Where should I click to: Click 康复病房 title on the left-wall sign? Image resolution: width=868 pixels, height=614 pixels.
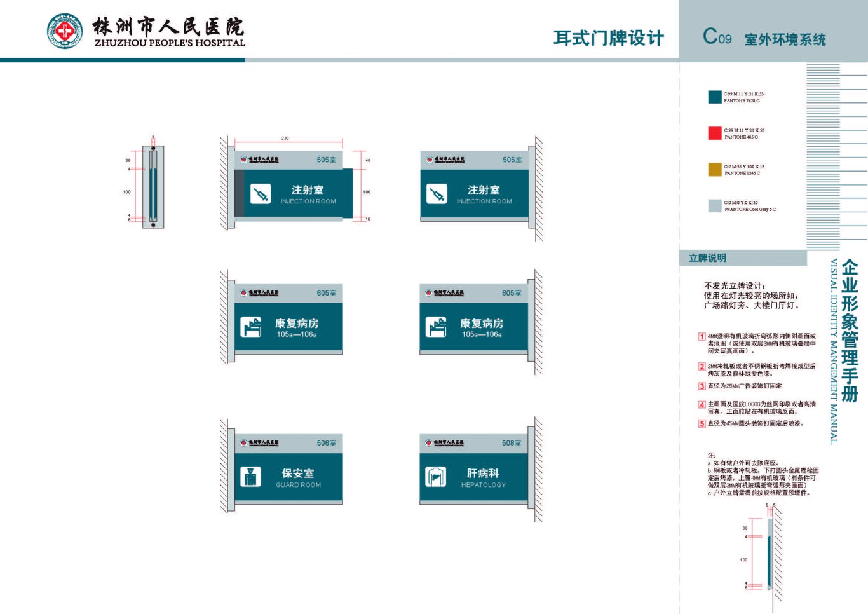(x=297, y=324)
